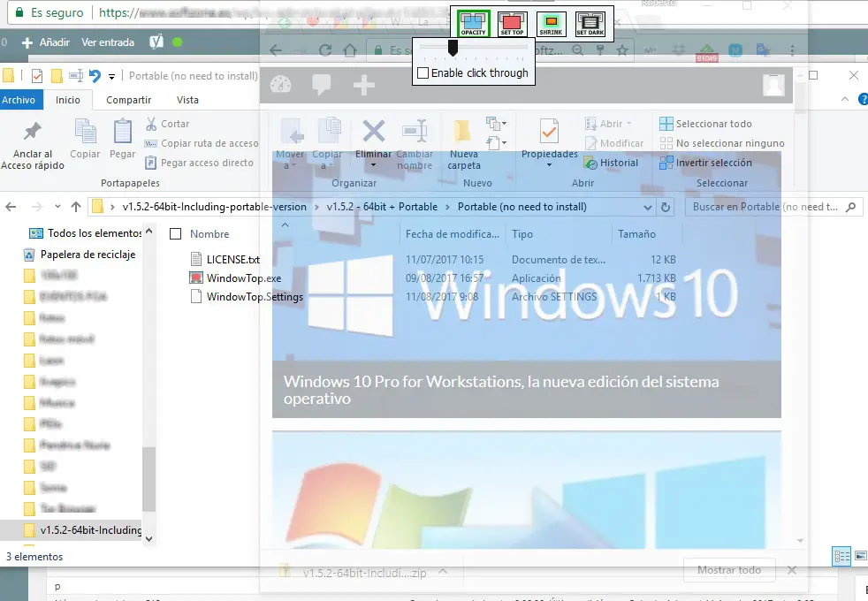Open the Windows 10 Pro for Workstations article
Image resolution: width=868 pixels, height=601 pixels.
[501, 390]
